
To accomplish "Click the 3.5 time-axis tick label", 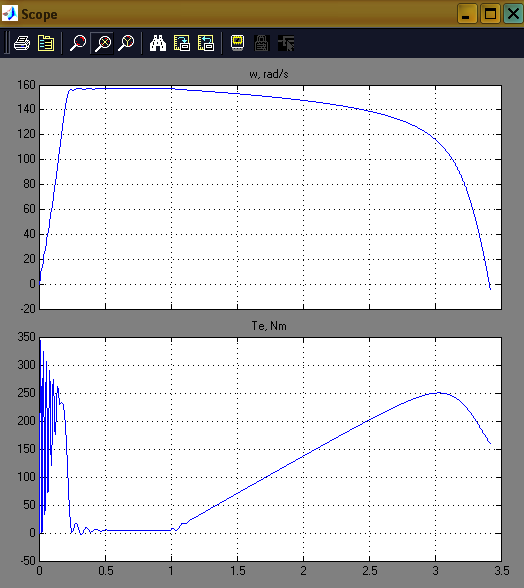I will 501,571.
